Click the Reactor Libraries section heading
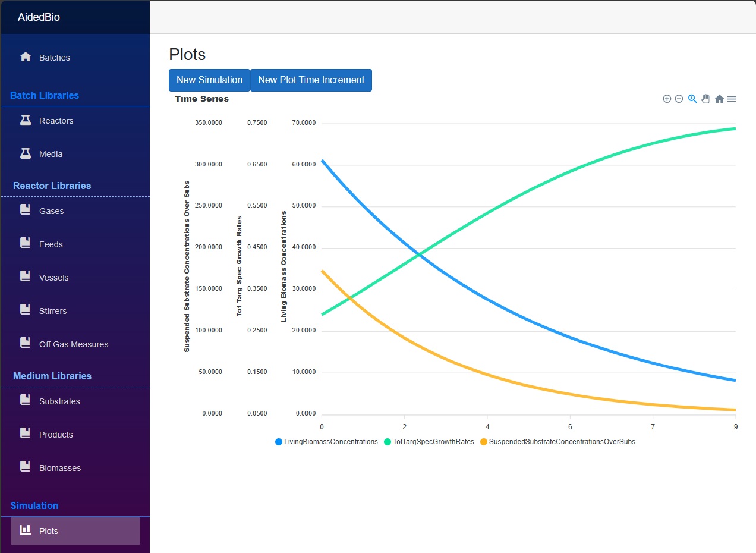This screenshot has width=756, height=553. point(52,186)
